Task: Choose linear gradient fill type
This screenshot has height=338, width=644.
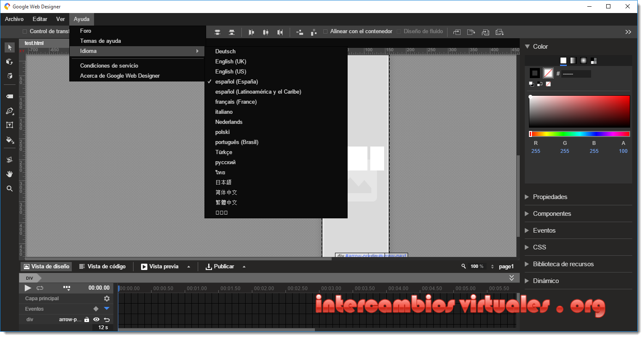Action: 573,61
